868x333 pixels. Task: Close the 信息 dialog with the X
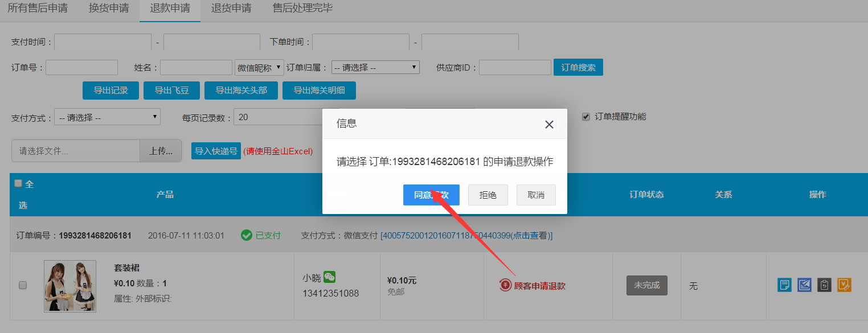[x=549, y=125]
